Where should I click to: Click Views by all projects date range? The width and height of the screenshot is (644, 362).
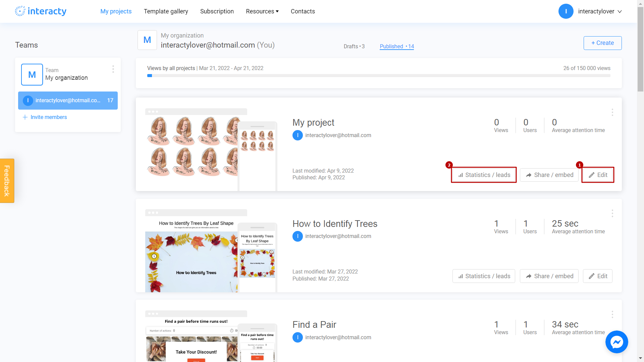pyautogui.click(x=231, y=68)
